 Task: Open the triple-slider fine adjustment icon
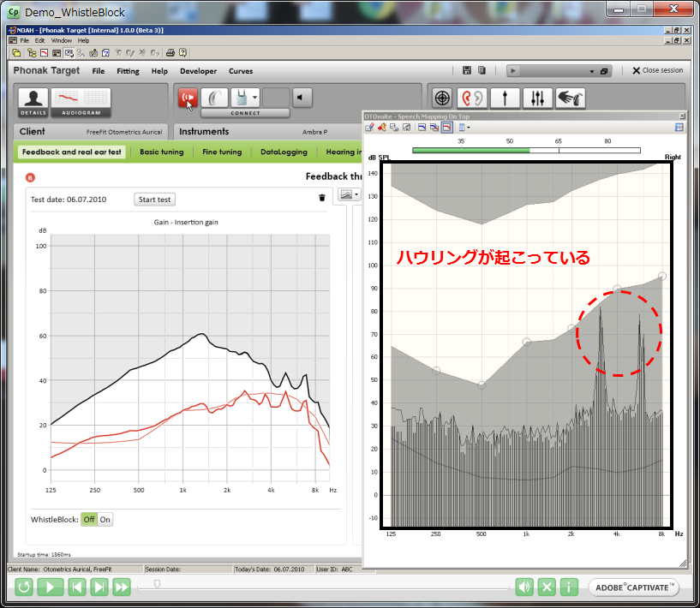coord(537,98)
